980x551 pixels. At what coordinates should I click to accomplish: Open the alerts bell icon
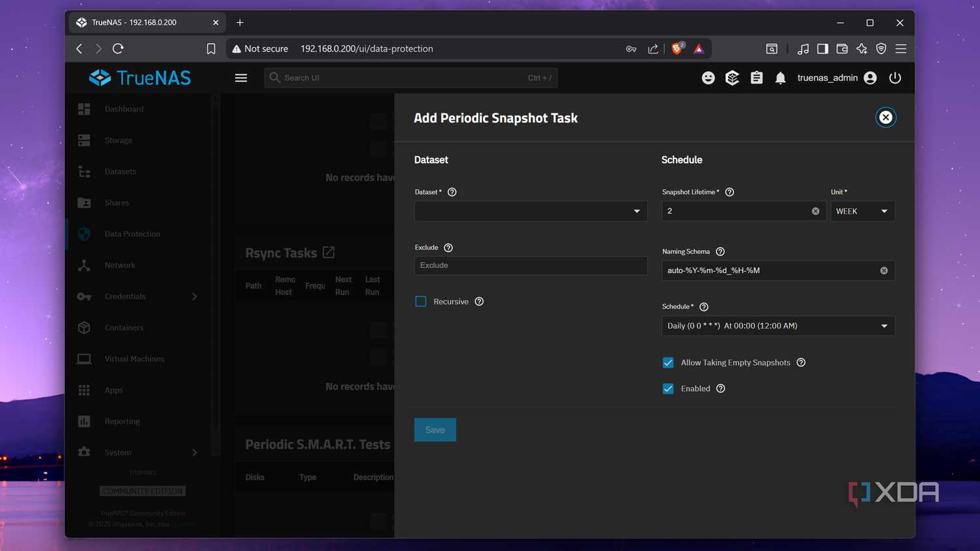coord(780,78)
